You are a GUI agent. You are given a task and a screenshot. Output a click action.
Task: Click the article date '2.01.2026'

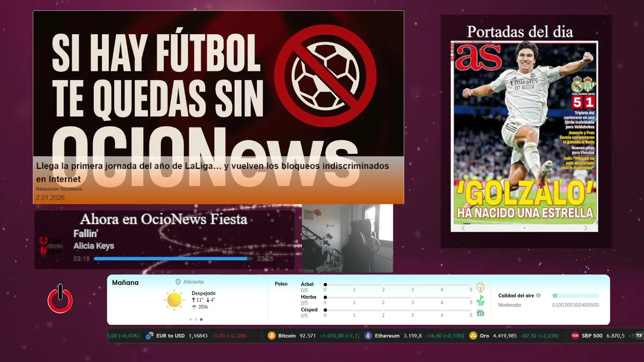pos(50,198)
